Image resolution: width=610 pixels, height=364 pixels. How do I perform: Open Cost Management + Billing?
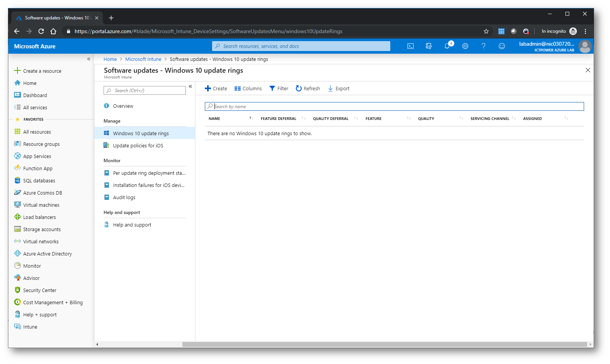click(x=48, y=302)
